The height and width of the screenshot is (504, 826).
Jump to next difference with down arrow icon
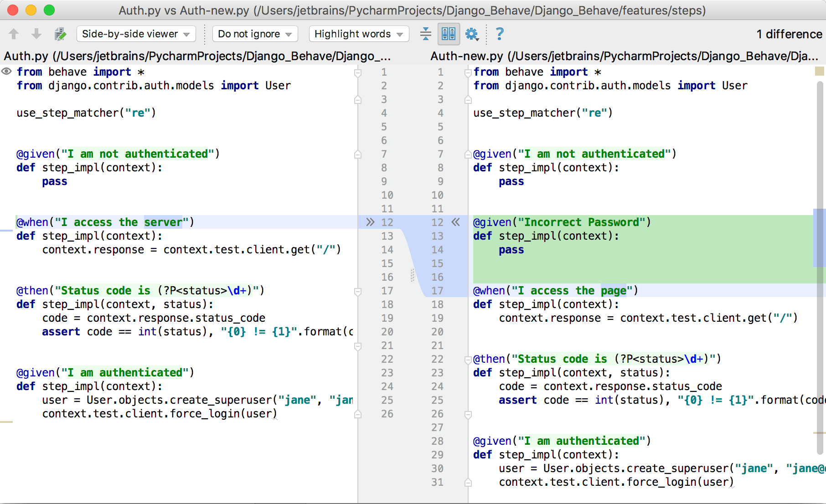[36, 34]
